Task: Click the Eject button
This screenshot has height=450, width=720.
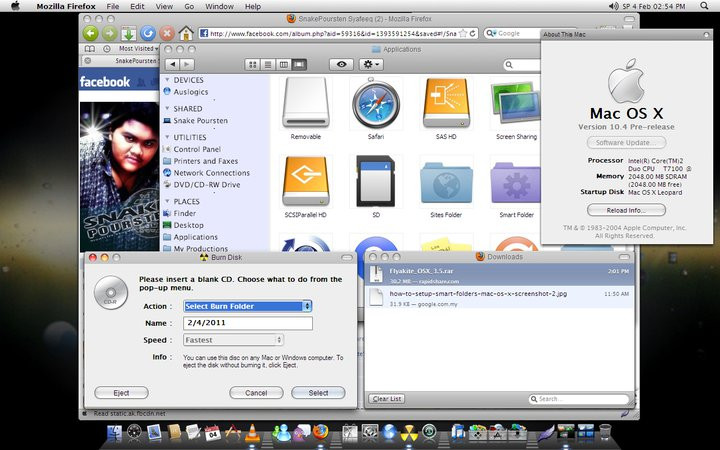Action: click(121, 393)
